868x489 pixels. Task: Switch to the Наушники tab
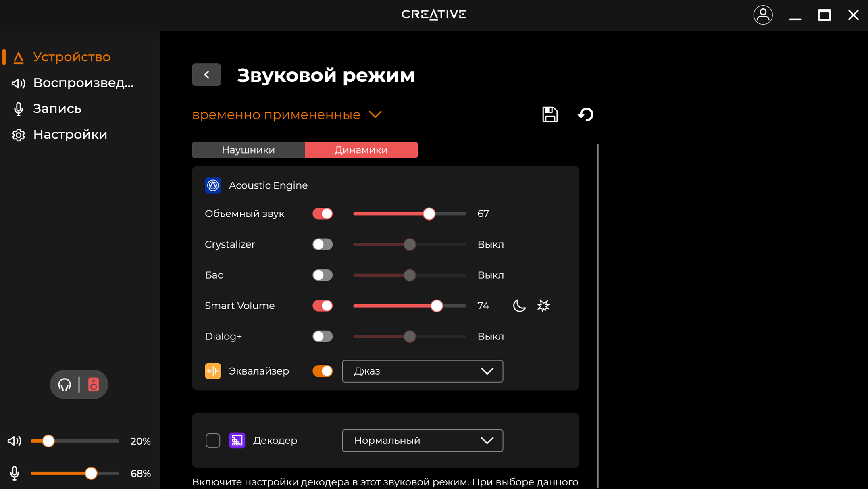[248, 150]
